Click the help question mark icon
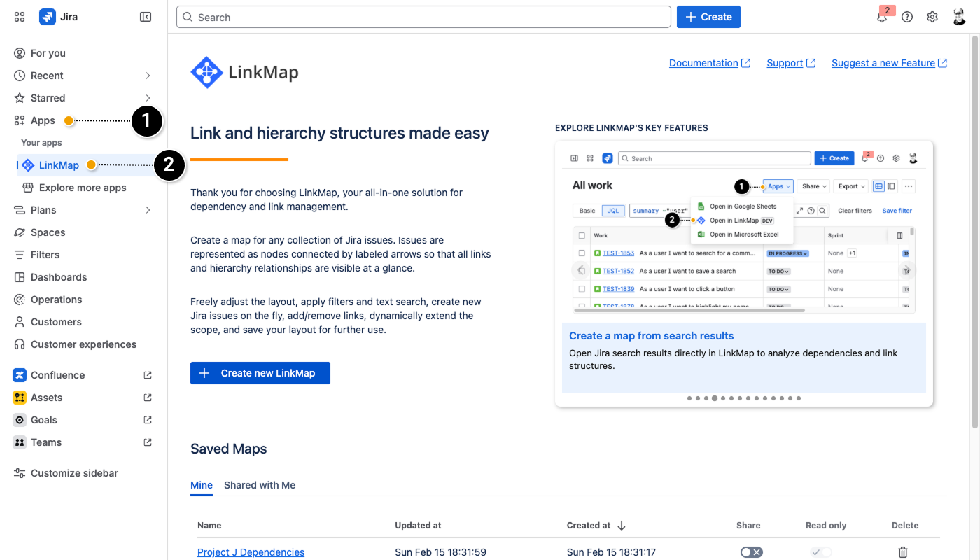The image size is (980, 560). point(907,17)
